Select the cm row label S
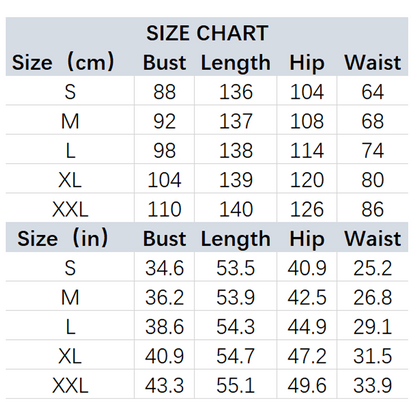The height and width of the screenshot is (416, 416). [70, 92]
